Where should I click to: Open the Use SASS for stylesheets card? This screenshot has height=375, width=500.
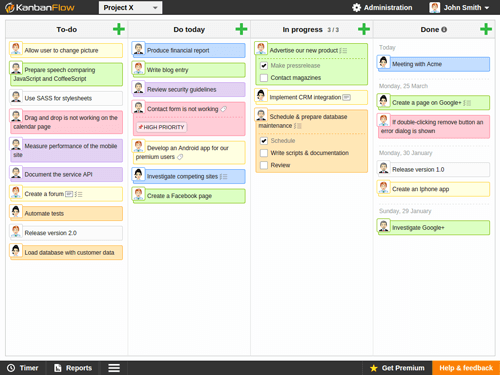tap(66, 98)
